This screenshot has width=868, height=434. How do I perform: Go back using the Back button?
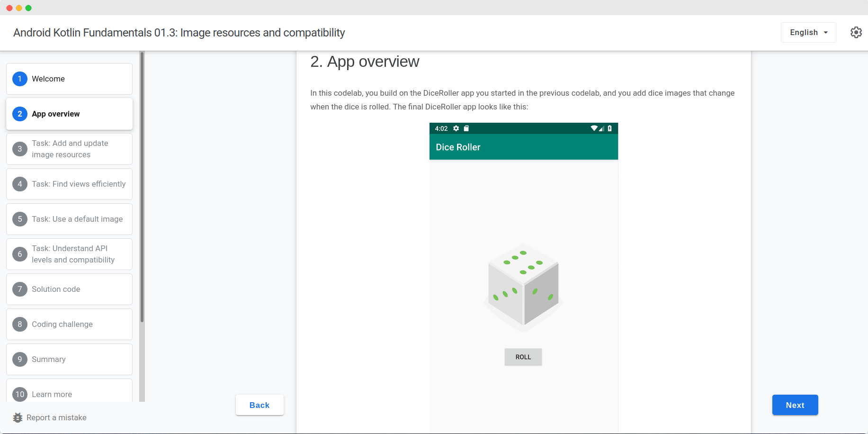click(x=259, y=405)
